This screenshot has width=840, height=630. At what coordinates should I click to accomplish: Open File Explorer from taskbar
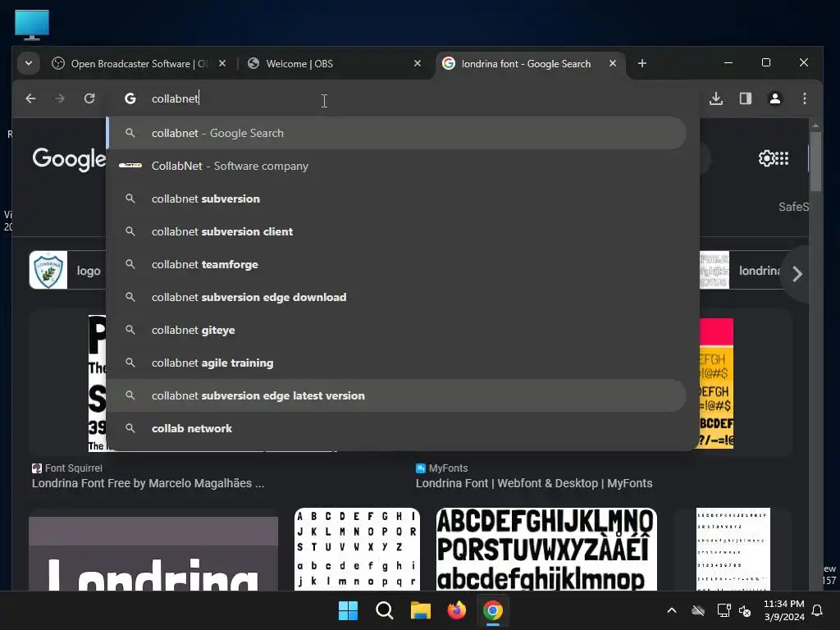(x=421, y=610)
